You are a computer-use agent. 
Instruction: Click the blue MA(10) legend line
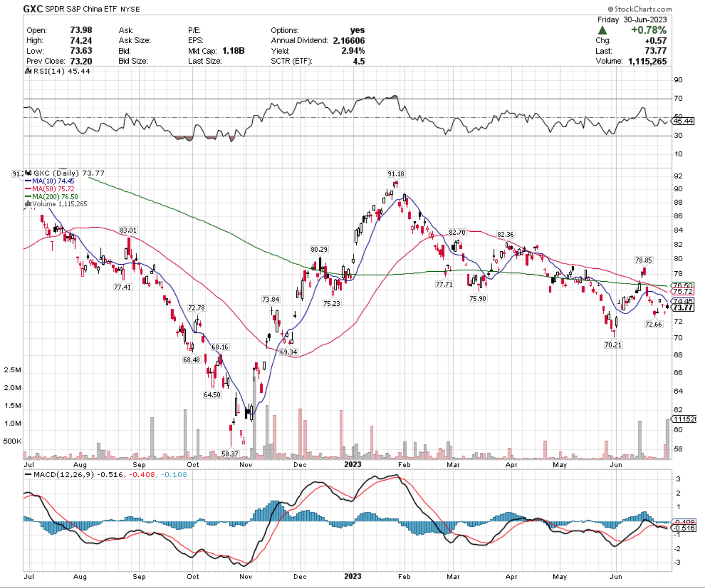[28, 181]
